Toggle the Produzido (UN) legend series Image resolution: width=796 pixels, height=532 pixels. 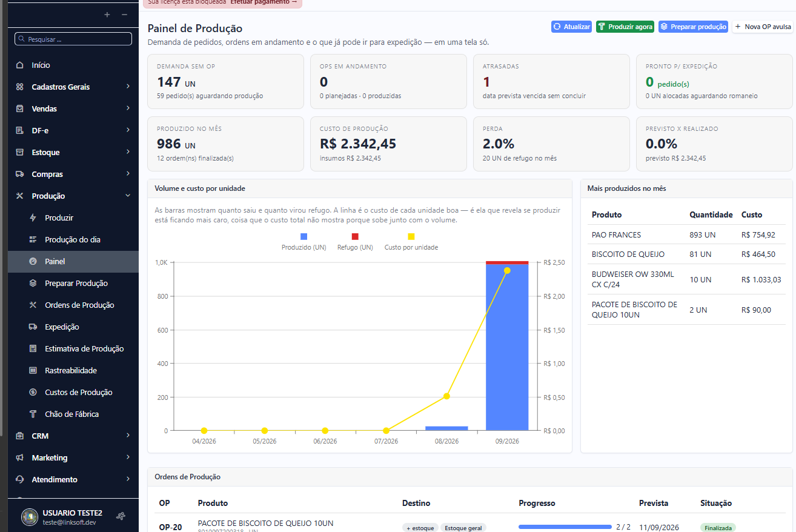click(x=304, y=242)
